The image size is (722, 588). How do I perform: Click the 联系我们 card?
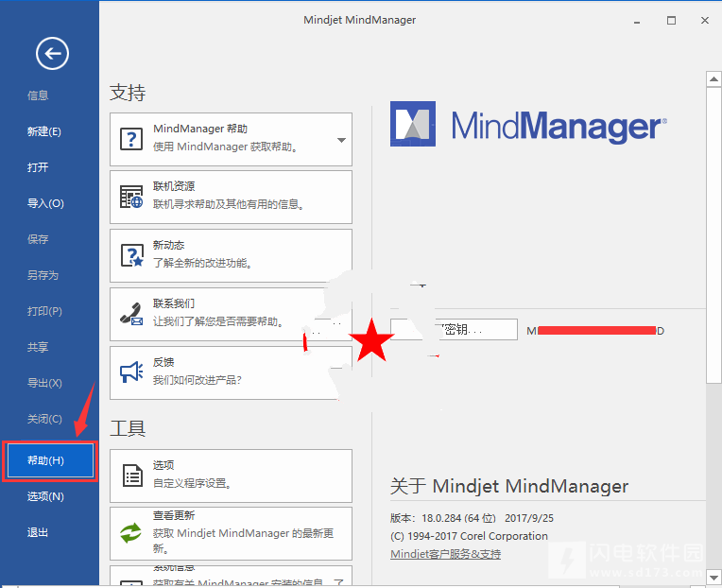pyautogui.click(x=231, y=314)
